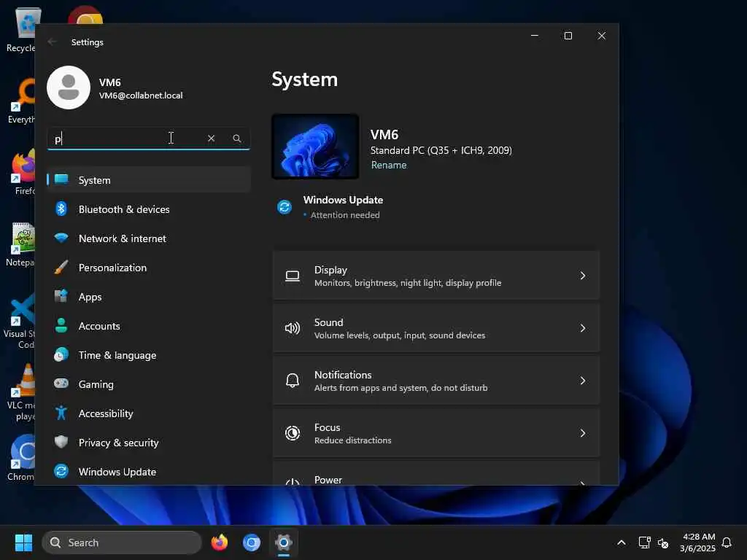The width and height of the screenshot is (747, 560).
Task: Click the Network wifi icon in sidebar
Action: (61, 238)
